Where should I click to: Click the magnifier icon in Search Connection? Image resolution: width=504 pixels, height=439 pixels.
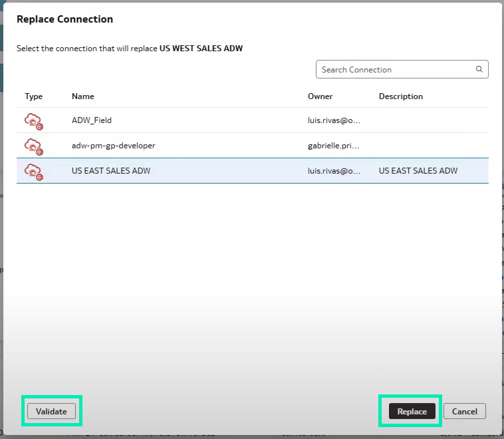pos(479,69)
